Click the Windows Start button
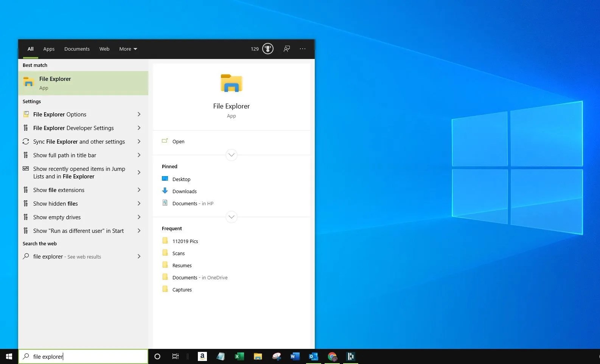The height and width of the screenshot is (364, 600). coord(9,356)
